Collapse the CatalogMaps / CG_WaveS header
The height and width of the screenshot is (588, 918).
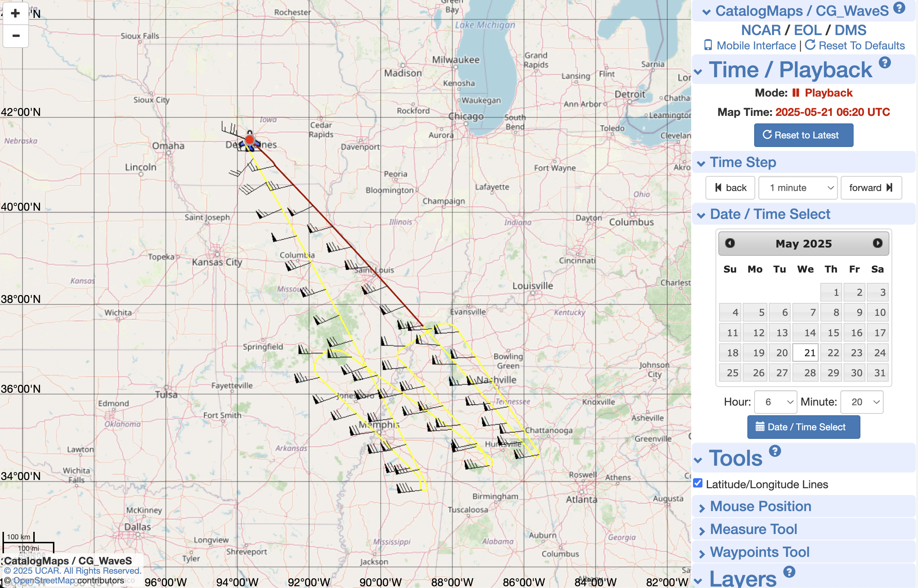(x=707, y=12)
